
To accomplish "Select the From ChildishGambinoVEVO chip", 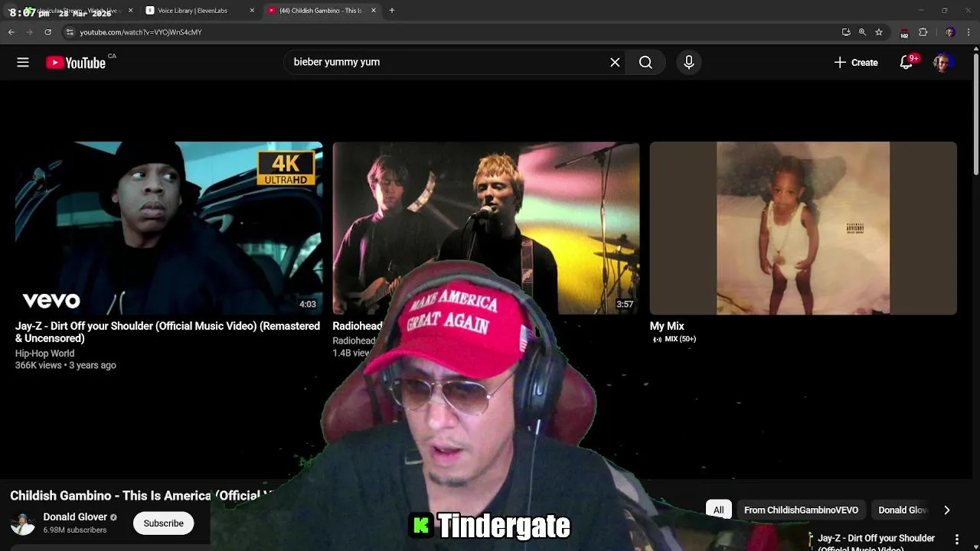I will [801, 510].
